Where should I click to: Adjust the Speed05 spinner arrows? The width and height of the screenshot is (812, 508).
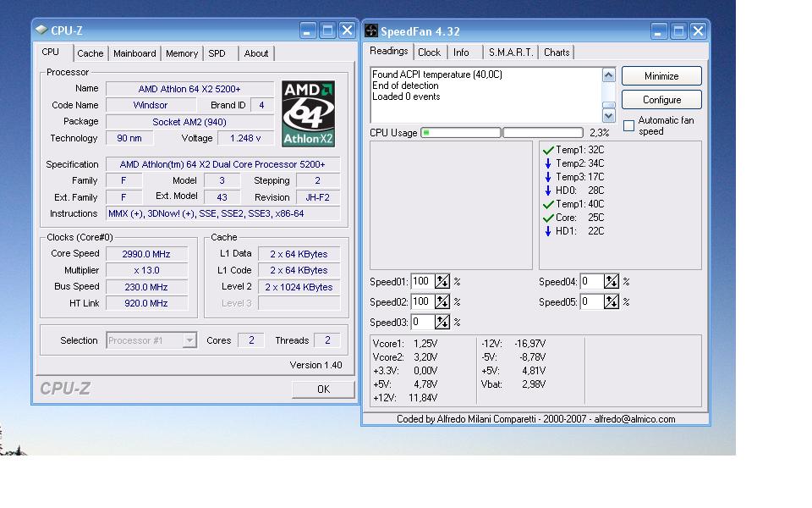point(612,301)
